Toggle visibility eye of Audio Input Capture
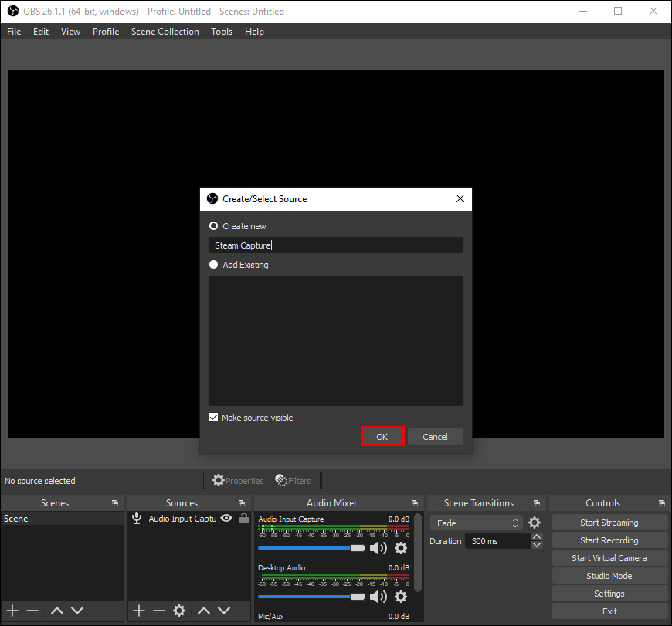Image resolution: width=672 pixels, height=626 pixels. pyautogui.click(x=226, y=519)
